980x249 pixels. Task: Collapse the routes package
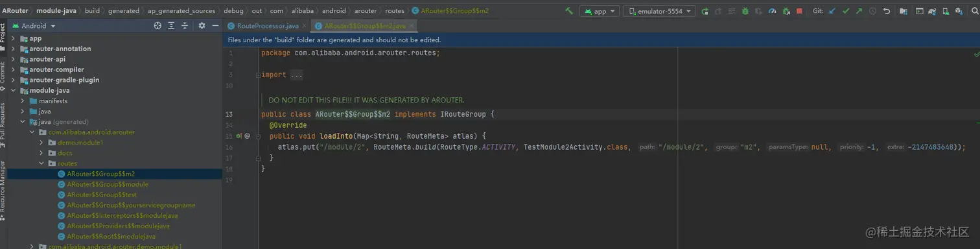click(41, 163)
